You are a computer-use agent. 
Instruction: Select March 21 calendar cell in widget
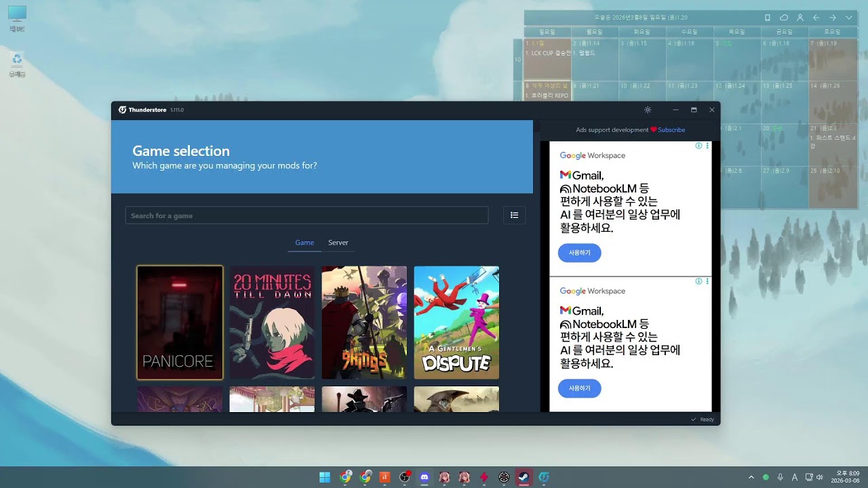(832, 144)
